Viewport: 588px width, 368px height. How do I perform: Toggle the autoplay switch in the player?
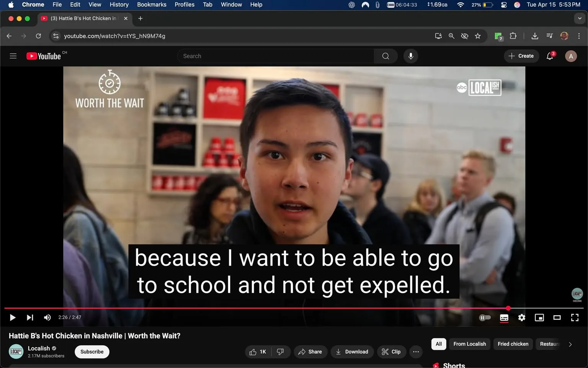485,317
